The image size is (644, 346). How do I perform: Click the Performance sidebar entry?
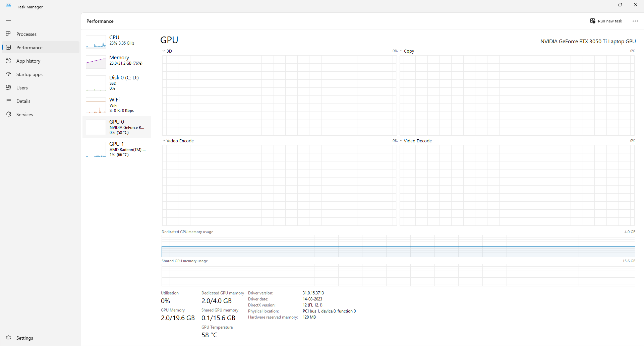(x=29, y=47)
